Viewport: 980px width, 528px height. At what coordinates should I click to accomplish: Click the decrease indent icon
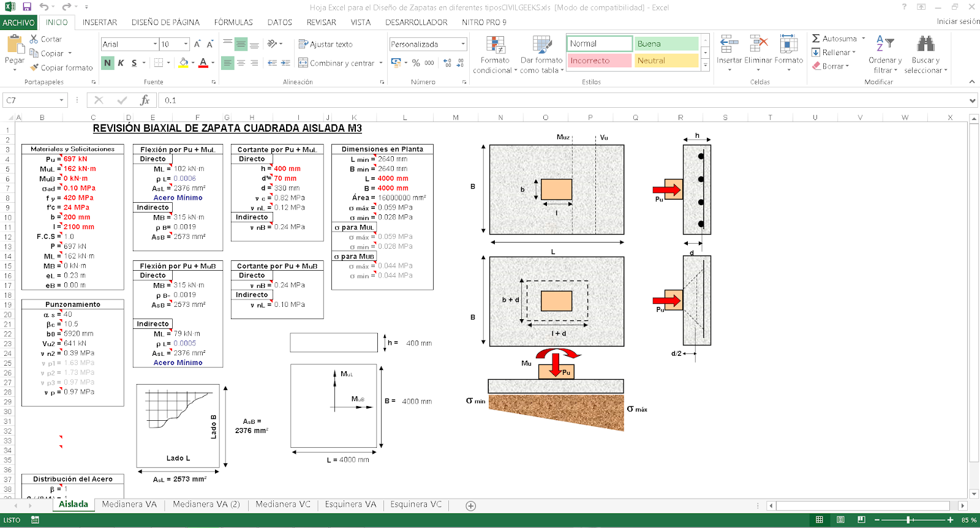(x=272, y=62)
